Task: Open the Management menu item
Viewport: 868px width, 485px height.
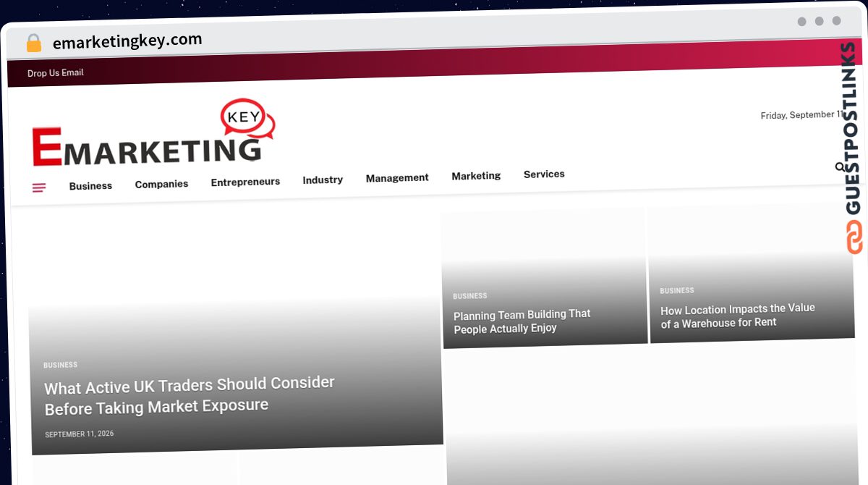Action: pyautogui.click(x=397, y=177)
